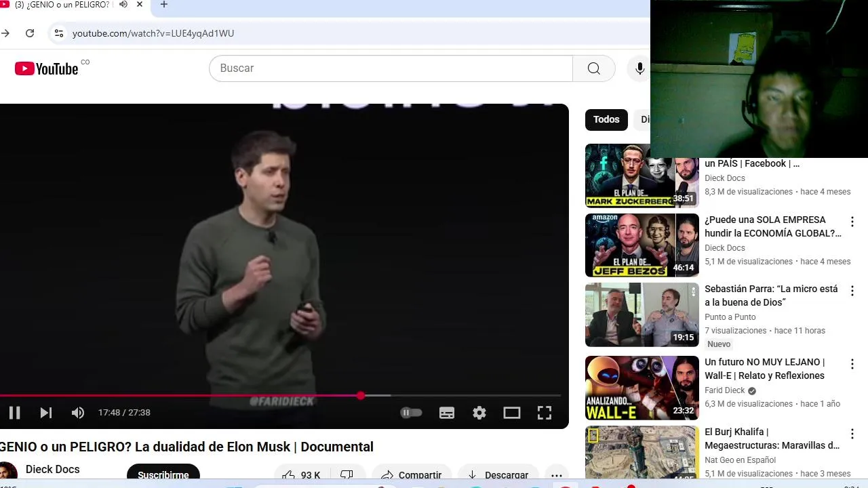
Task: Skip to next video
Action: pos(46,413)
